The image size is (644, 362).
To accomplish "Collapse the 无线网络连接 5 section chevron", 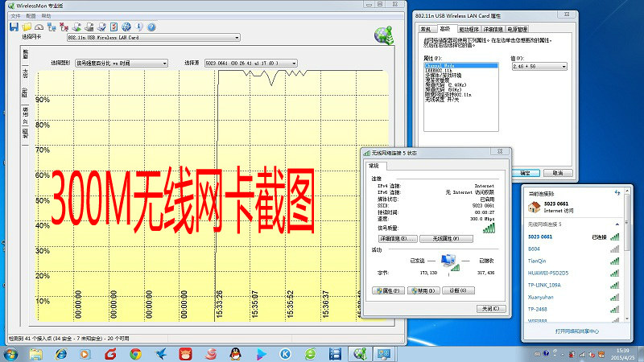I will coord(617,224).
